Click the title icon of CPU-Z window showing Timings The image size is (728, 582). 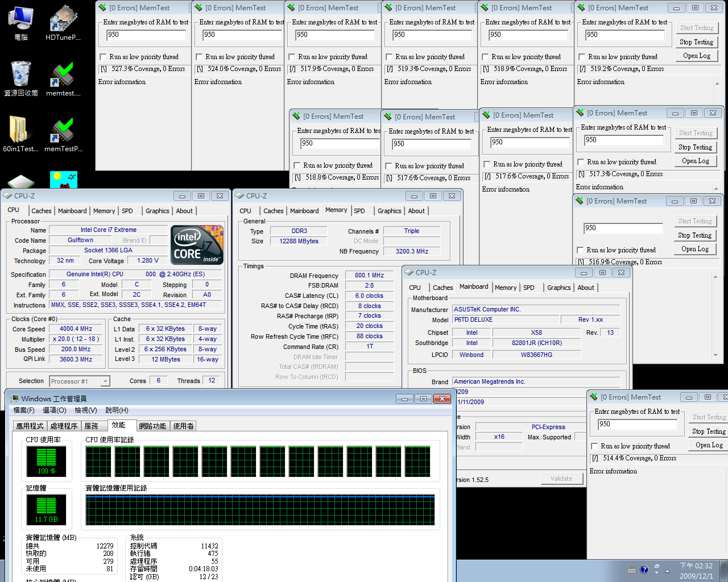(x=239, y=196)
